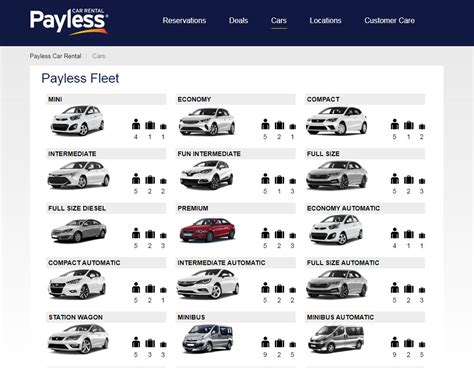This screenshot has height=368, width=474.
Task: Click the Premium large suitcase icon
Action: coord(279,234)
